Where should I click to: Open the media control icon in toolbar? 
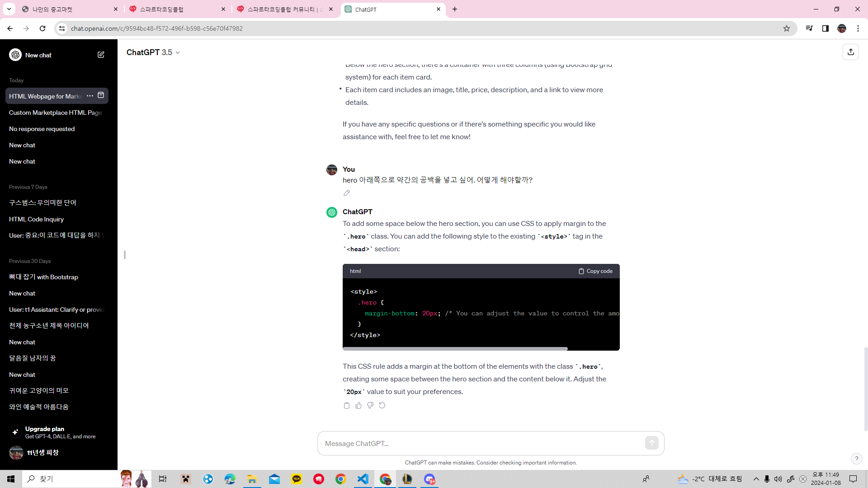pyautogui.click(x=809, y=28)
